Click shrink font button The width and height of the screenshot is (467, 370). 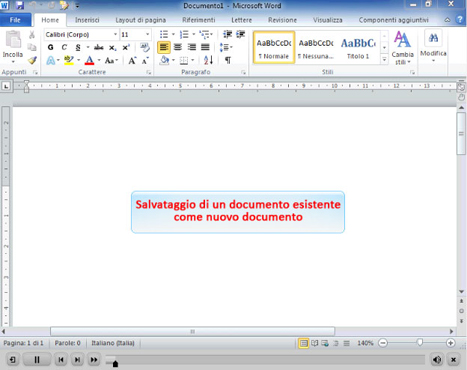coord(145,60)
